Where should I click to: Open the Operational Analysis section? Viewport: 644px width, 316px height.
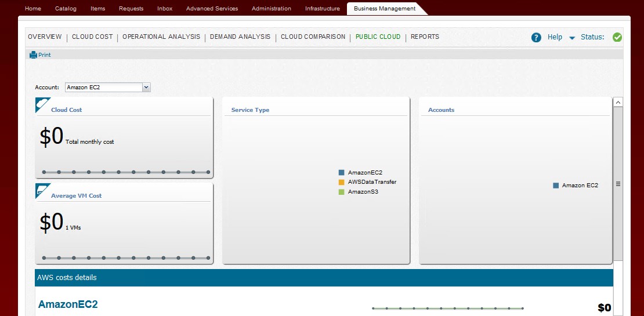click(x=161, y=37)
